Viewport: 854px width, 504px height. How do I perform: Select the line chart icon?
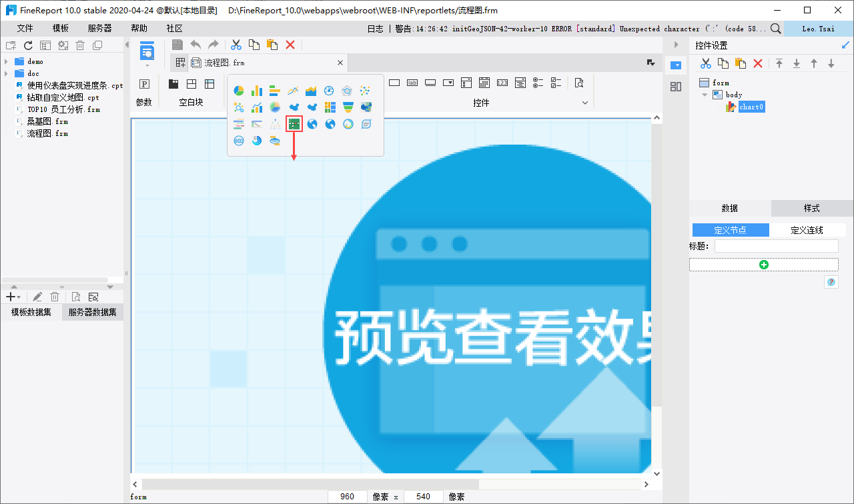[293, 91]
